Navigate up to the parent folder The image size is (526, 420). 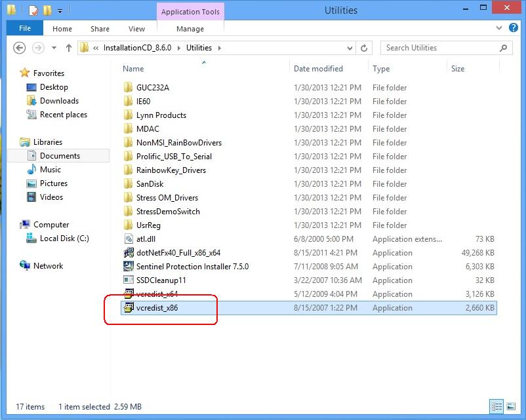pyautogui.click(x=69, y=48)
